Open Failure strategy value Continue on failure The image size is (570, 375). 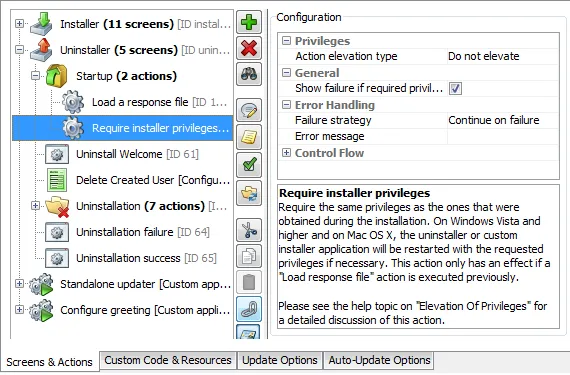tap(503, 120)
